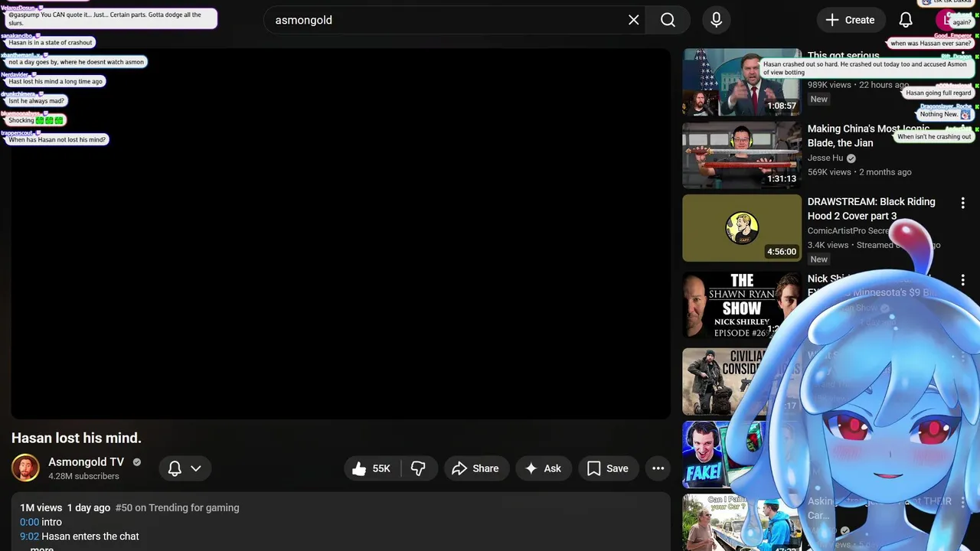The image size is (980, 551).
Task: Click chat message Hasan going full regard
Action: [938, 93]
